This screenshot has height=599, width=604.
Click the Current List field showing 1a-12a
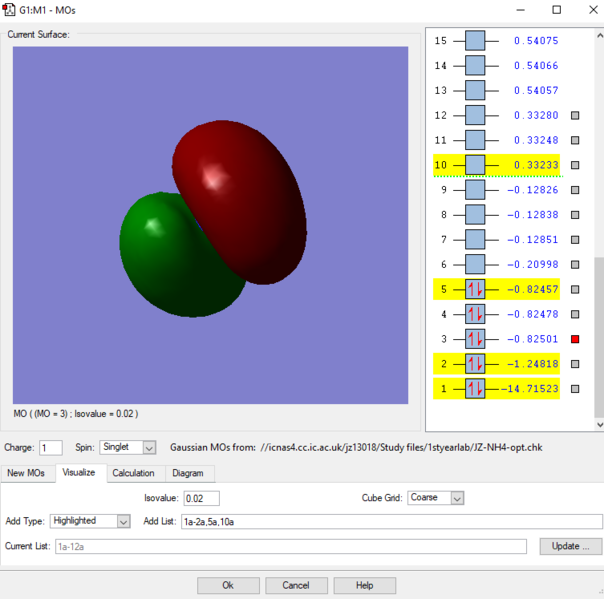291,547
